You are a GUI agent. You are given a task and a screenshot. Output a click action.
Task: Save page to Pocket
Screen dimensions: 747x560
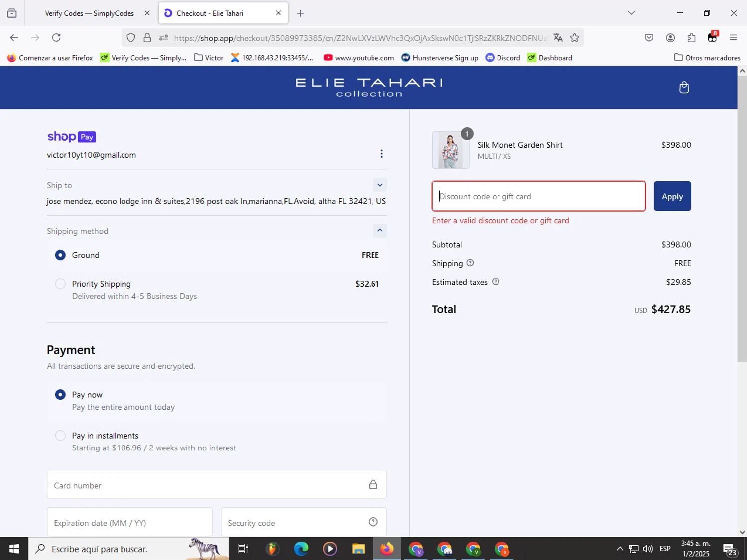pos(649,38)
